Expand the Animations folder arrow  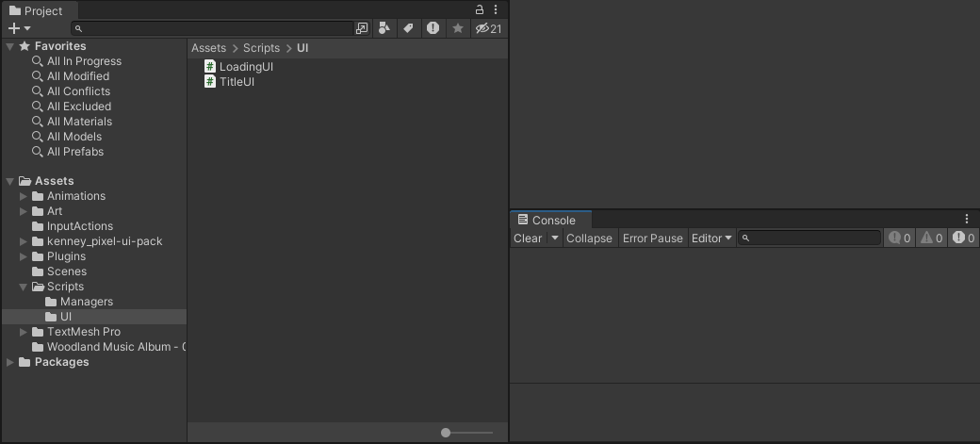[24, 196]
